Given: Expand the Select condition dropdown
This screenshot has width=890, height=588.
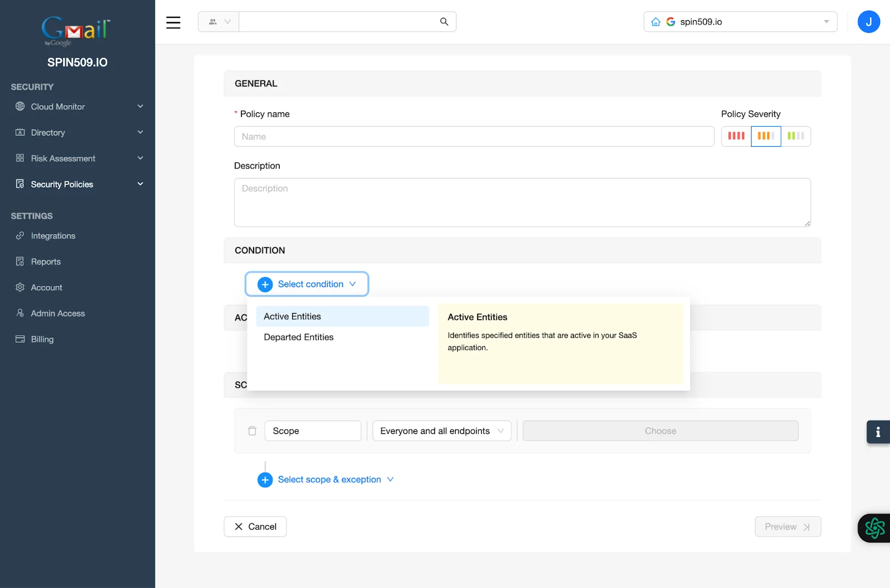Looking at the screenshot, I should pos(306,284).
